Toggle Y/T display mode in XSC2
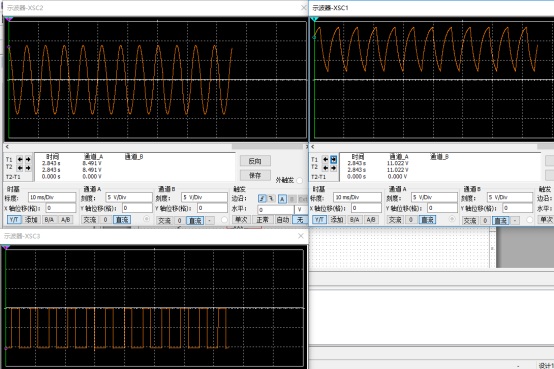The height and width of the screenshot is (369, 554). 14,219
